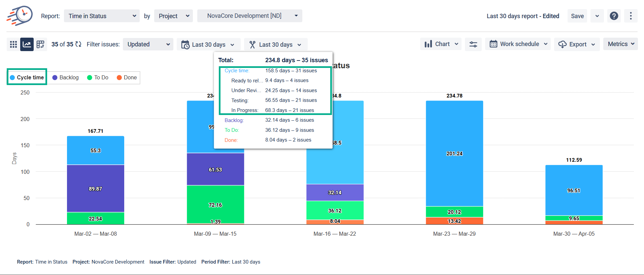
Task: Select the line chart view icon
Action: [x=27, y=44]
